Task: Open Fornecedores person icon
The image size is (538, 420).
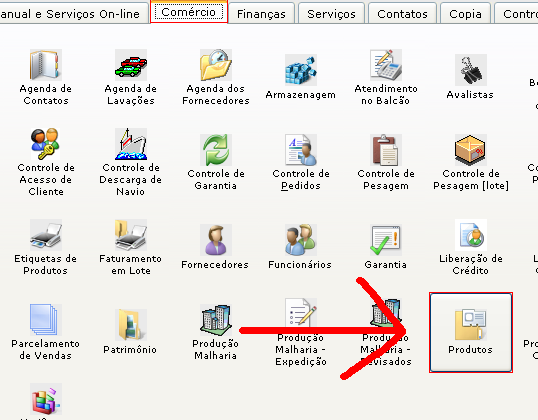Action: tap(216, 240)
